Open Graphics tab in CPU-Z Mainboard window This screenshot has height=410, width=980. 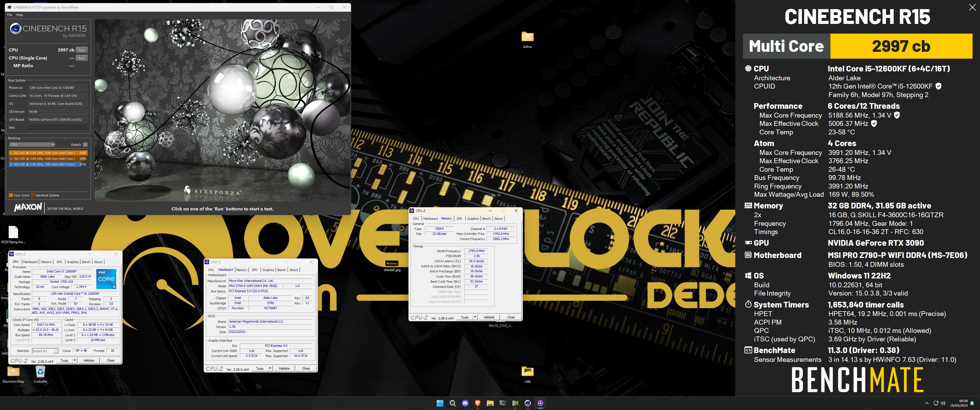[268, 270]
